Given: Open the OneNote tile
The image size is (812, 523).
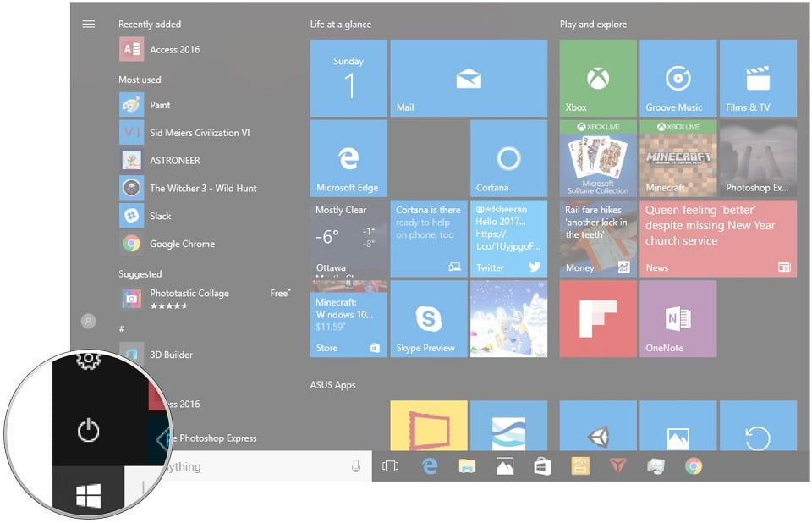Looking at the screenshot, I should (x=678, y=319).
